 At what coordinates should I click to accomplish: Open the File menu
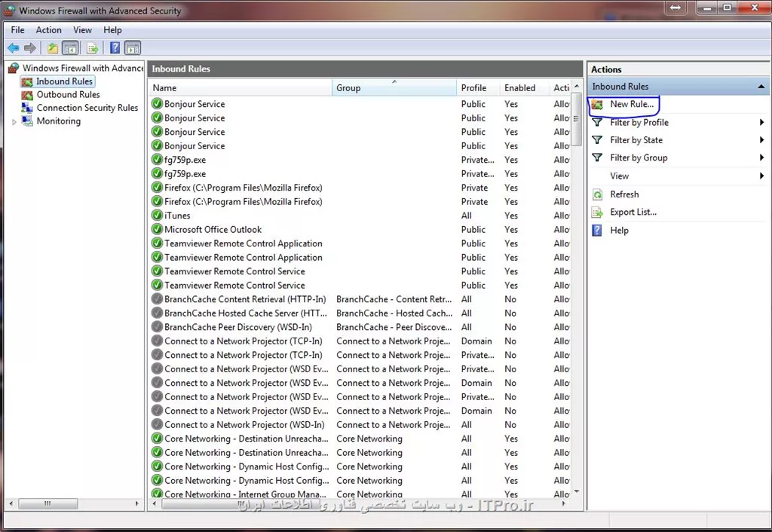18,30
